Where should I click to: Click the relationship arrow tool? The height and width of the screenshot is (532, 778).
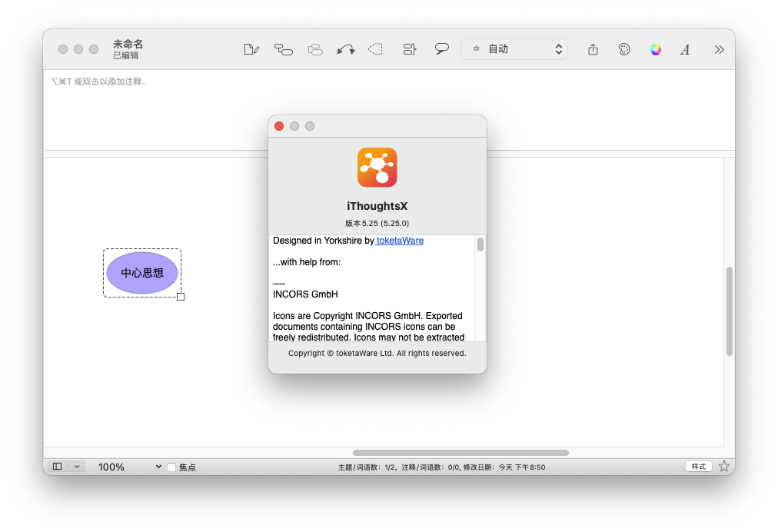coord(346,49)
